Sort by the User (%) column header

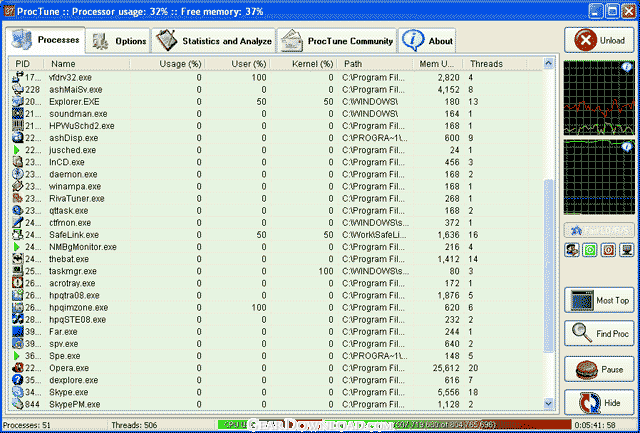(238, 64)
